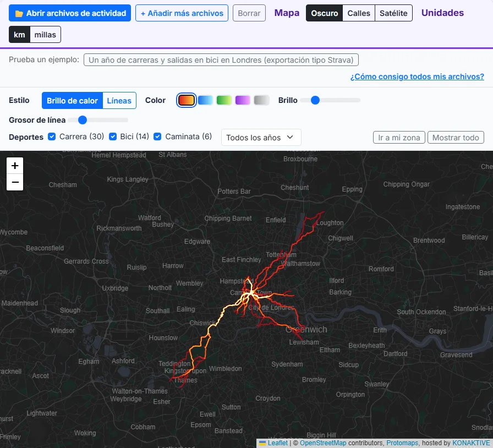Open the Protomaps attribution link
493x448 pixels.
402,443
